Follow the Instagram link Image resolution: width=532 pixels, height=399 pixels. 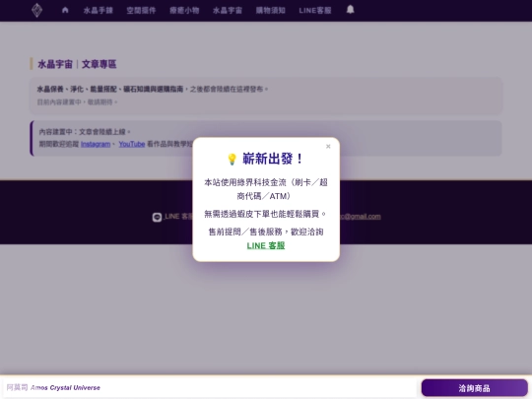96,144
